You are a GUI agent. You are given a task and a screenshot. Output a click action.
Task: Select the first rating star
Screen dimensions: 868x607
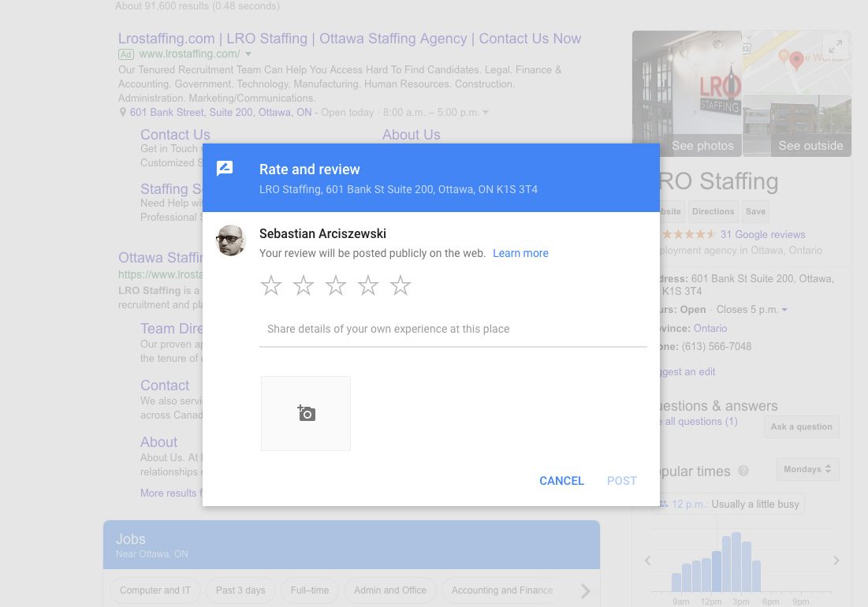click(x=271, y=285)
